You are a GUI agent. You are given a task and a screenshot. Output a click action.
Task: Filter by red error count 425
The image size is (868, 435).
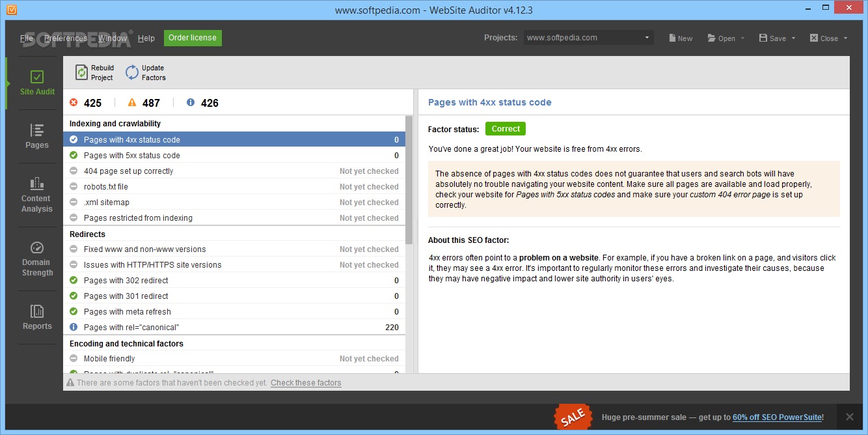coord(85,103)
